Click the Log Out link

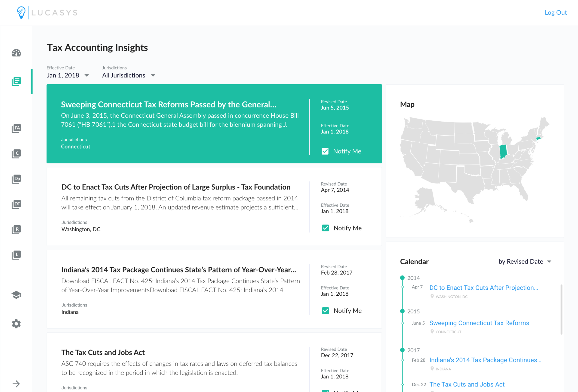(555, 12)
